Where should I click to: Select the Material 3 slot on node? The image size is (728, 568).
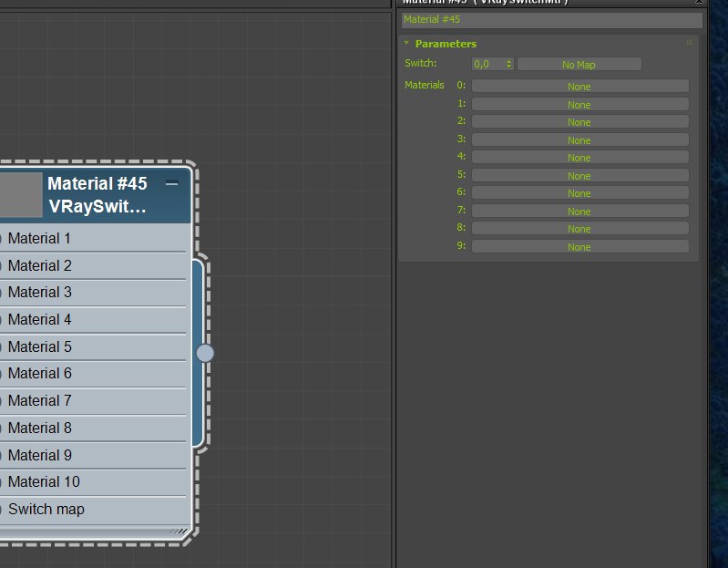93,293
